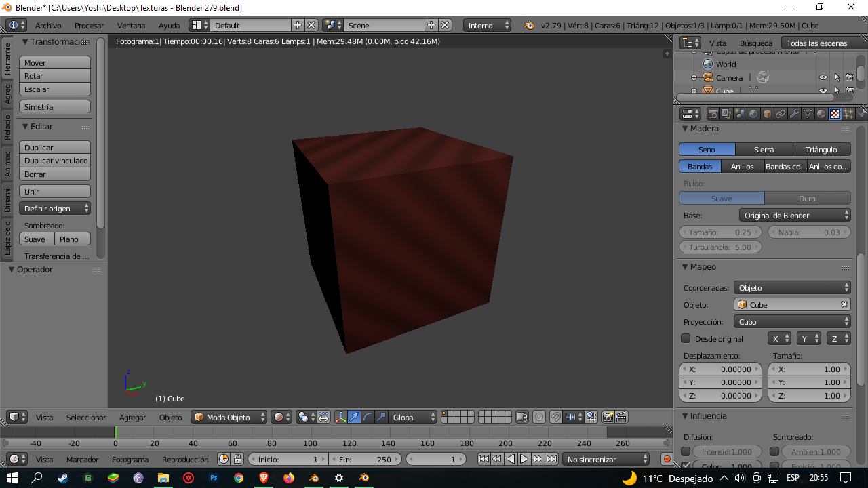Open the Coordenadas dropdown set to Objeto
This screenshot has width=868, height=488.
coord(792,288)
